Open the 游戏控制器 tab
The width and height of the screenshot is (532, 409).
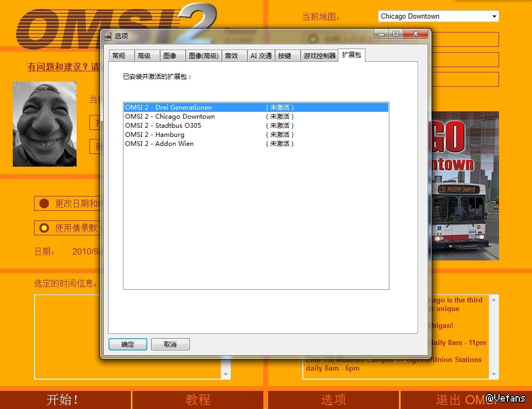pos(319,56)
